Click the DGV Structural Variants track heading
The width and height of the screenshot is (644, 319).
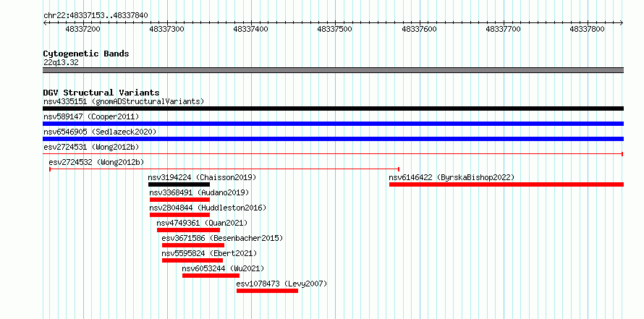point(101,93)
